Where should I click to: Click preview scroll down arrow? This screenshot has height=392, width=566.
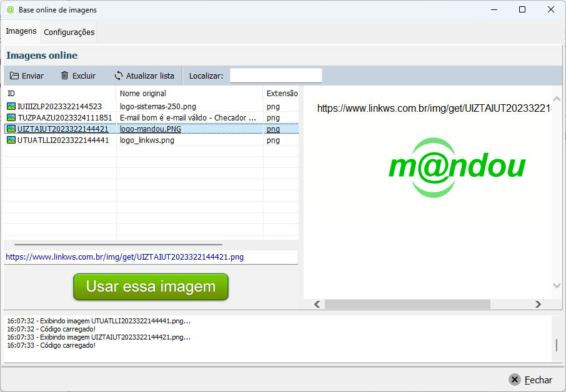557,285
